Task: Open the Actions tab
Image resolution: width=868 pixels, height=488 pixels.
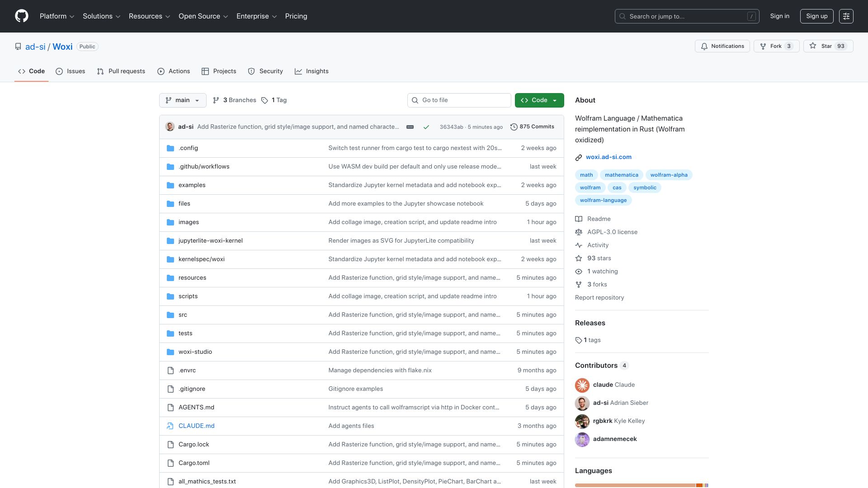Action: tap(174, 71)
